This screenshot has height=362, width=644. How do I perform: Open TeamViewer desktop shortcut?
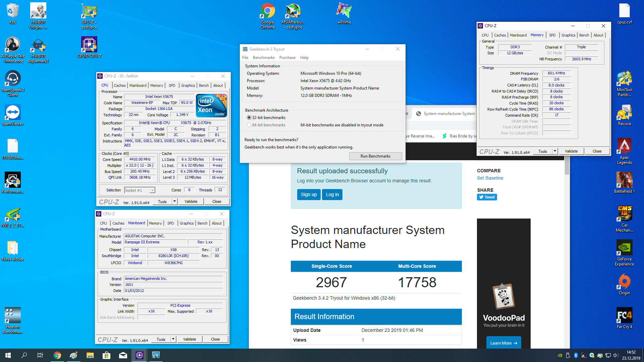(x=13, y=115)
